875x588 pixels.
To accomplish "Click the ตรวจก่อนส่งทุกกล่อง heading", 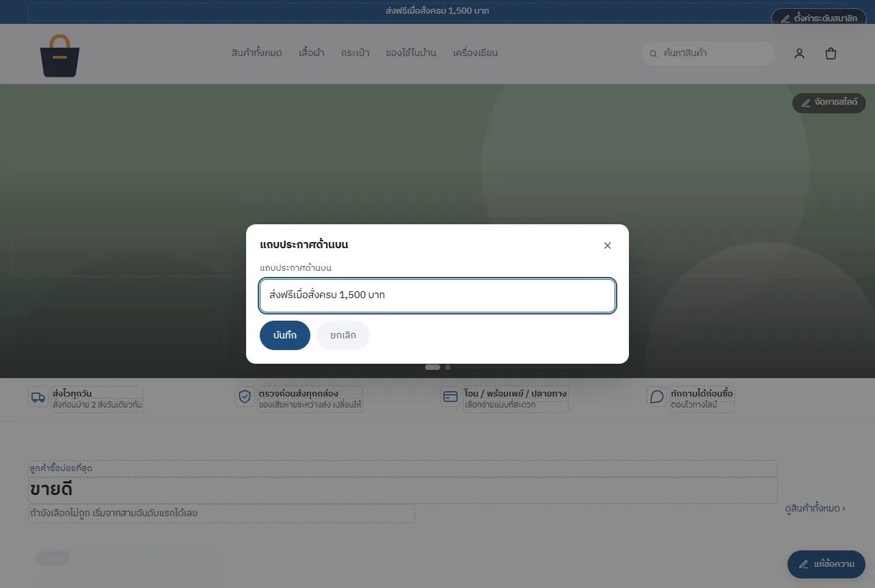I will [x=298, y=394].
